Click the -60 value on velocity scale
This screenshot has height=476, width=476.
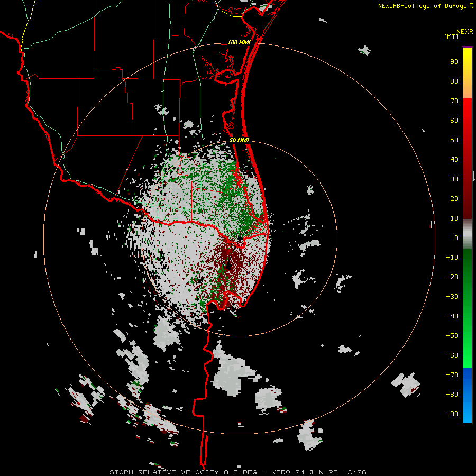(x=452, y=355)
